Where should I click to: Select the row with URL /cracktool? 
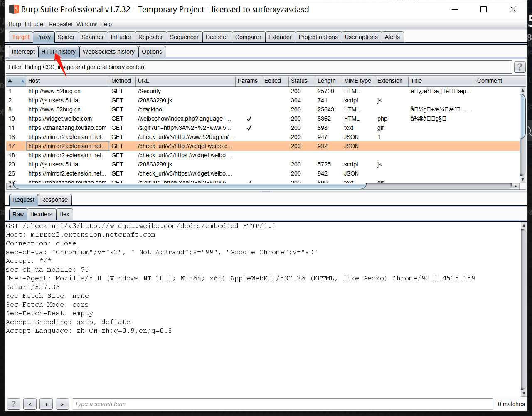coord(263,109)
